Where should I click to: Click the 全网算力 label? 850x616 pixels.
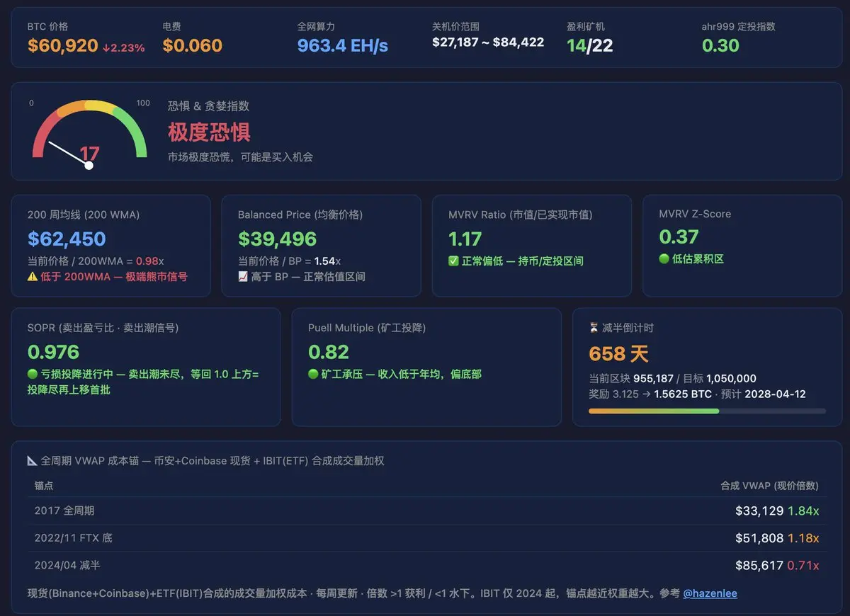click(x=316, y=26)
